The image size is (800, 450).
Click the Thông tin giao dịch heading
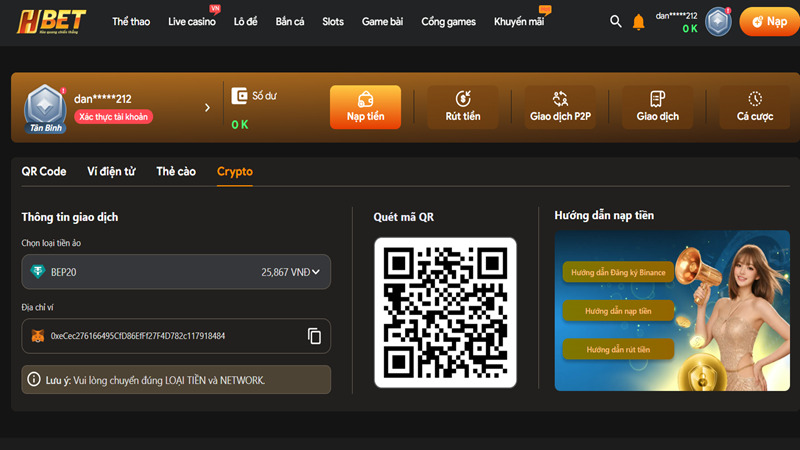[x=69, y=217]
